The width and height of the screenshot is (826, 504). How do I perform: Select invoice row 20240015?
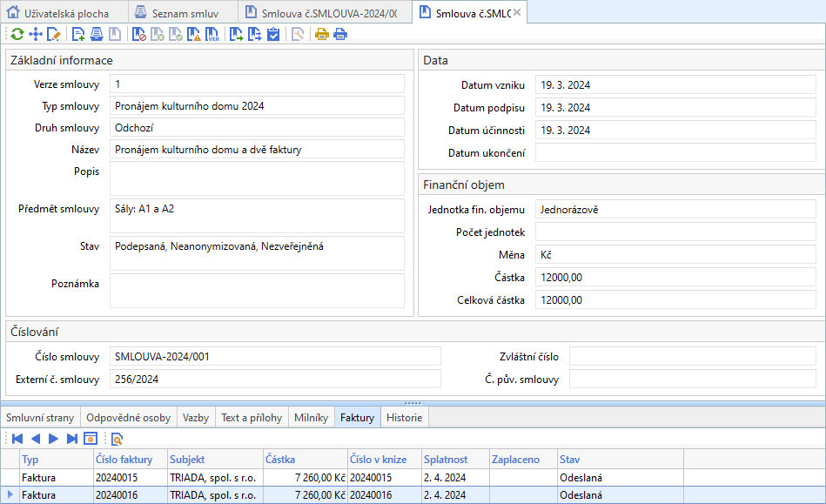(122, 478)
